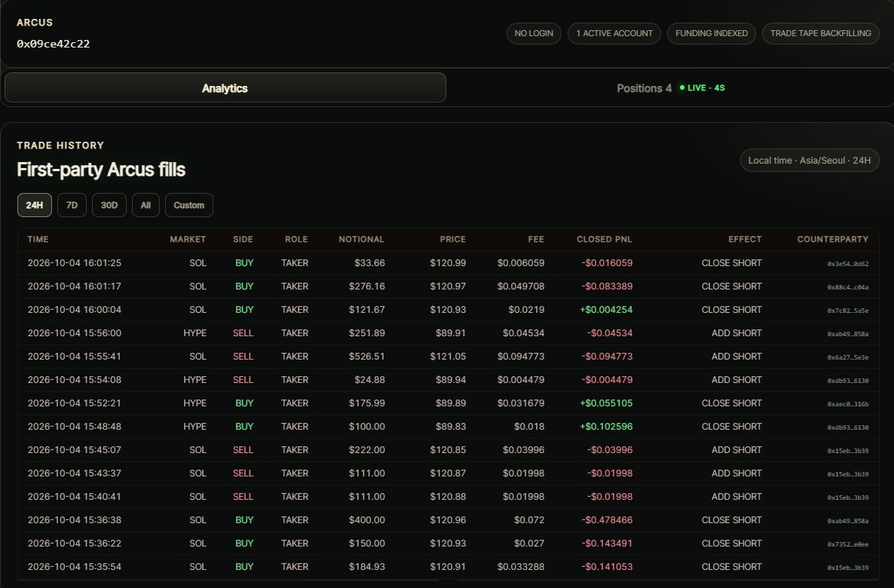Click the fee $0.031679
The width and height of the screenshot is (894, 588).
click(521, 403)
